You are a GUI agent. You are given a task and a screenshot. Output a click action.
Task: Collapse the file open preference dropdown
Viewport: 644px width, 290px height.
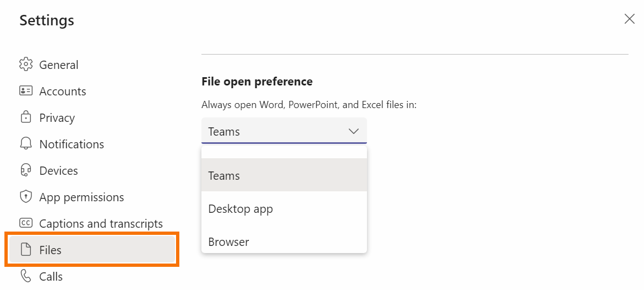284,131
